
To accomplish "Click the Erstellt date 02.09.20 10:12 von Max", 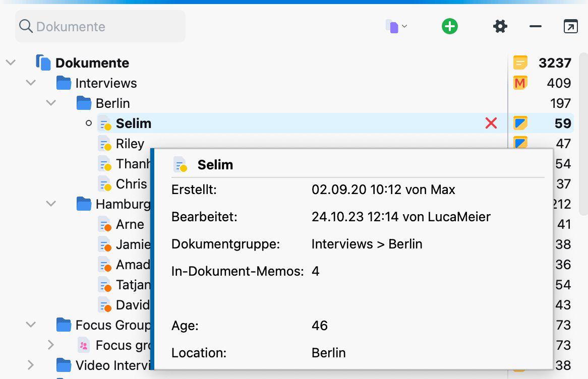I will 383,190.
